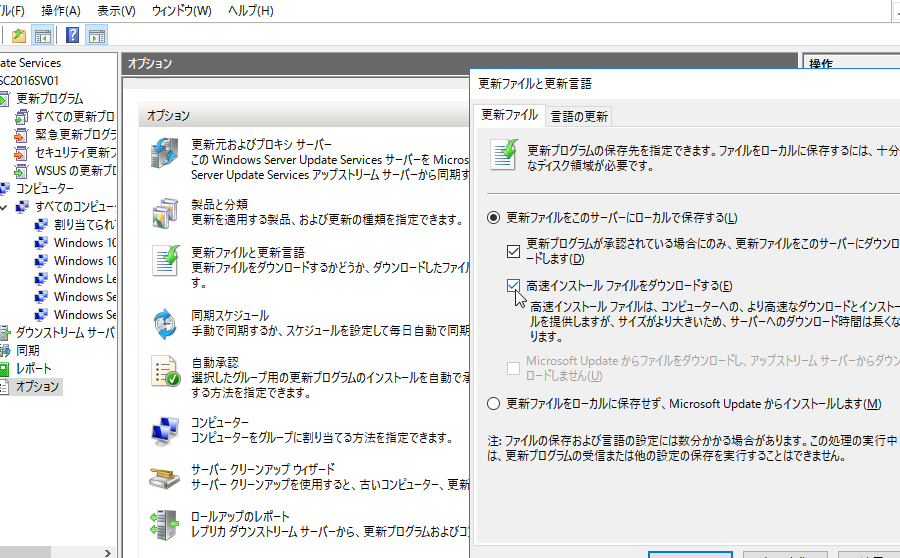
Task: Click the up-one-level folder toolbar icon
Action: click(19, 35)
